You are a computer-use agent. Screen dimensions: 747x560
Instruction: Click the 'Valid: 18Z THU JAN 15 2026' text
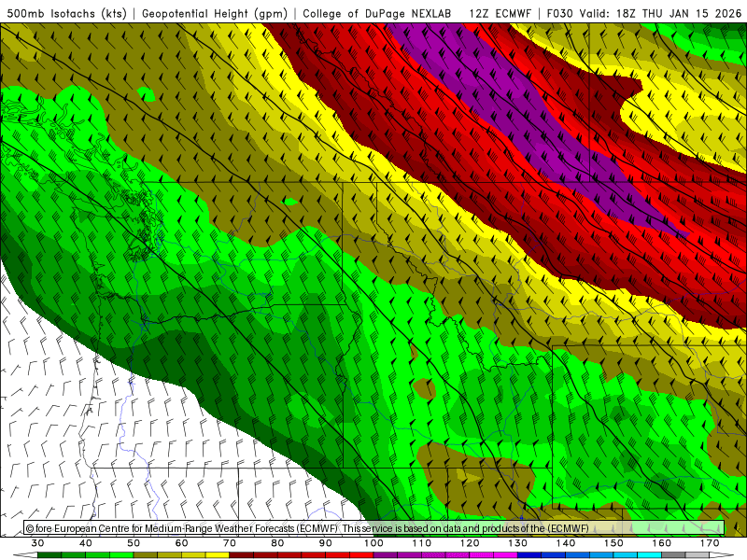[x=660, y=14]
